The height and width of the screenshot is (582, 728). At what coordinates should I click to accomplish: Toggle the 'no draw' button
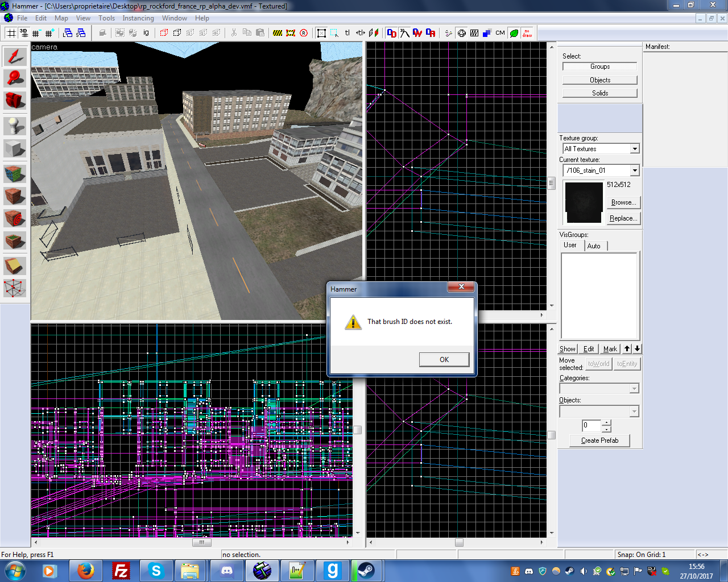click(x=527, y=33)
